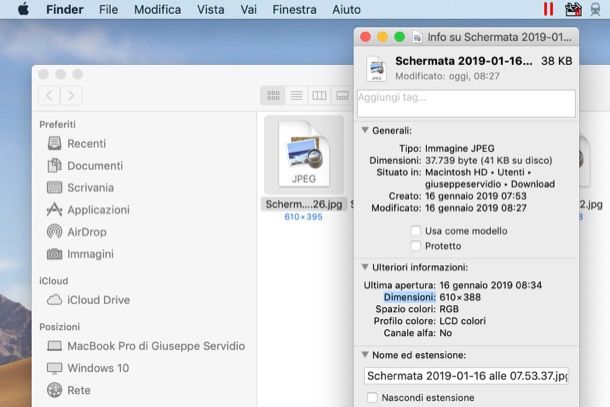Click the red pause icon in menu bar
The image size is (610, 407).
pyautogui.click(x=549, y=9)
